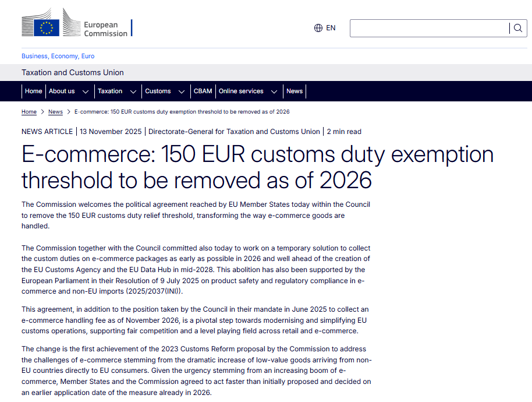Screen dimensions: 532x402
Task: Select the Online services navigation item
Action: point(241,91)
